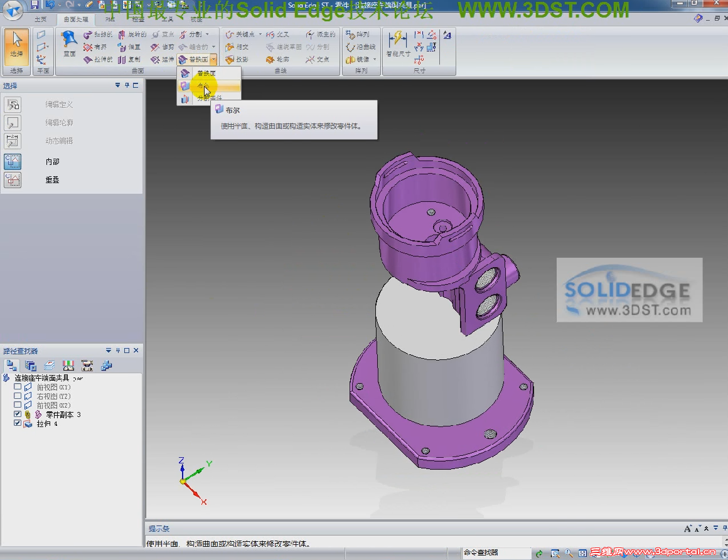Select the 智能尺寸 Smart Dimension tool

tap(398, 43)
